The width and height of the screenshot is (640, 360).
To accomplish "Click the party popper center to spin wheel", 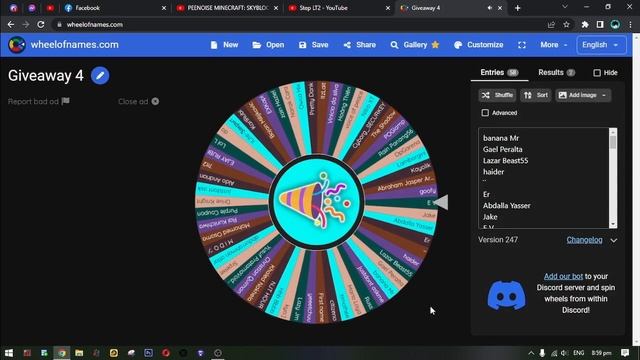I will [x=316, y=202].
